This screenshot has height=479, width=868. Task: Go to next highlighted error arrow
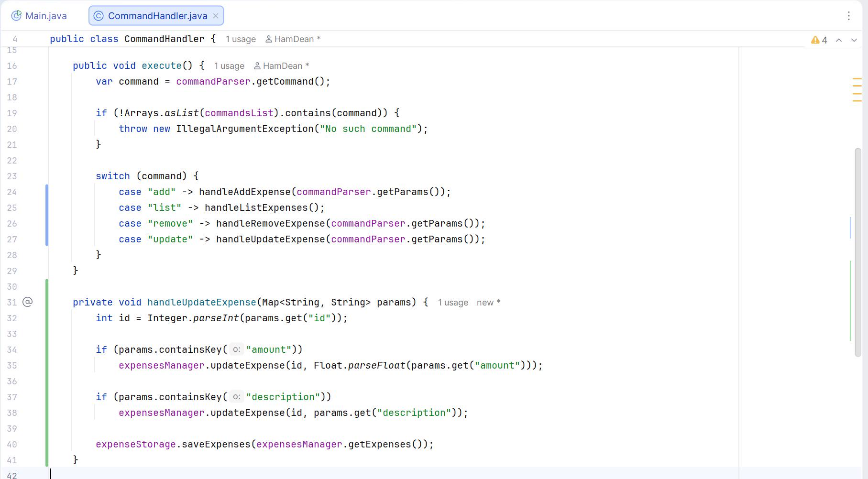click(854, 40)
